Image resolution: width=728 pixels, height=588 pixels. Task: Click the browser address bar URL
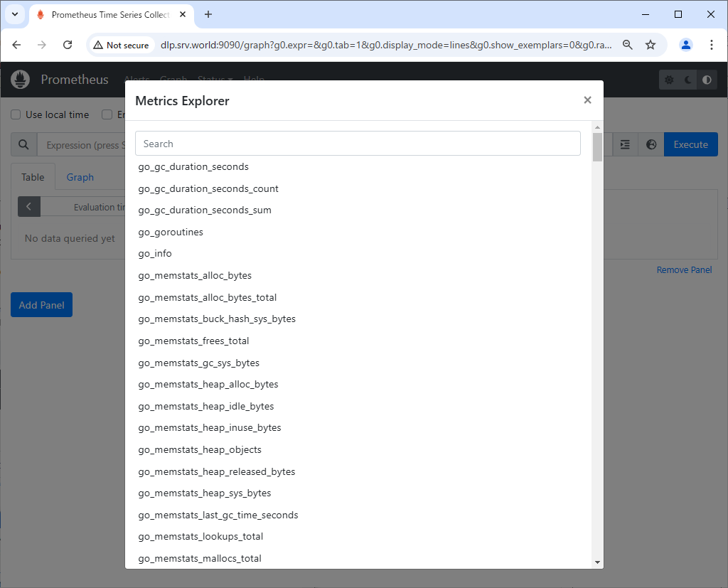point(386,45)
